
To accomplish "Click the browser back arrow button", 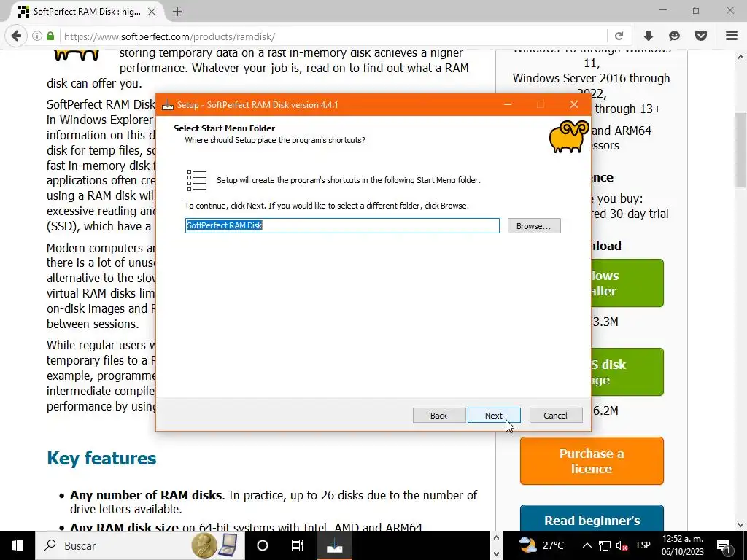I will (x=16, y=36).
